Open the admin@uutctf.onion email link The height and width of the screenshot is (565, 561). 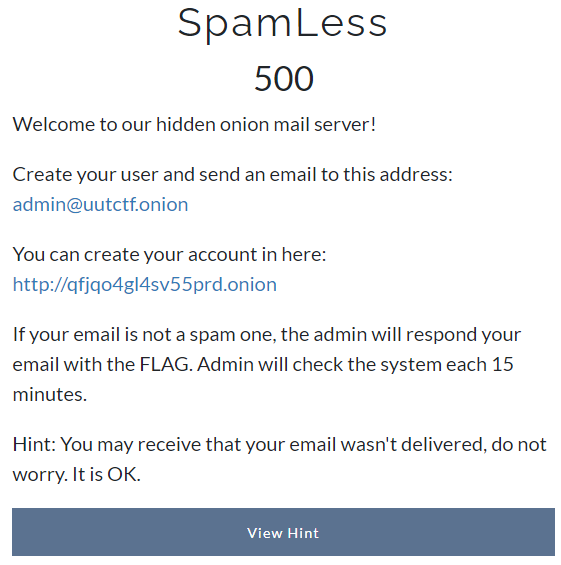pos(100,205)
